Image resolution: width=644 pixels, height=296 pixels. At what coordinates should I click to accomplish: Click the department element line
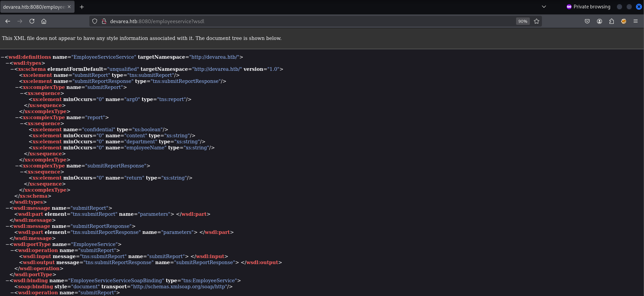tap(117, 142)
